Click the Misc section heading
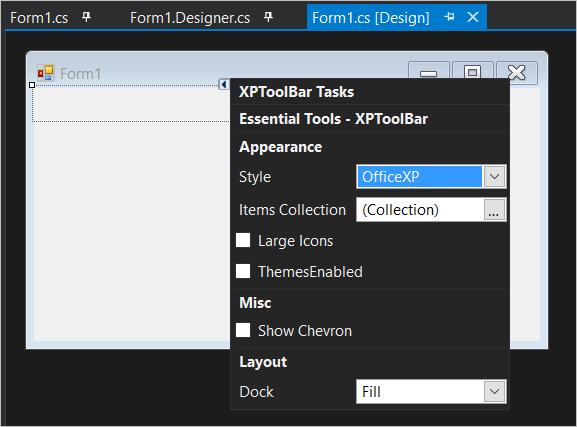 click(255, 303)
